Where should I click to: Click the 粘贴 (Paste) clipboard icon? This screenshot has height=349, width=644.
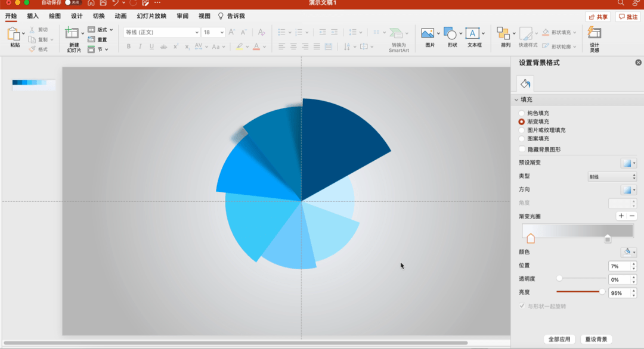pos(14,34)
